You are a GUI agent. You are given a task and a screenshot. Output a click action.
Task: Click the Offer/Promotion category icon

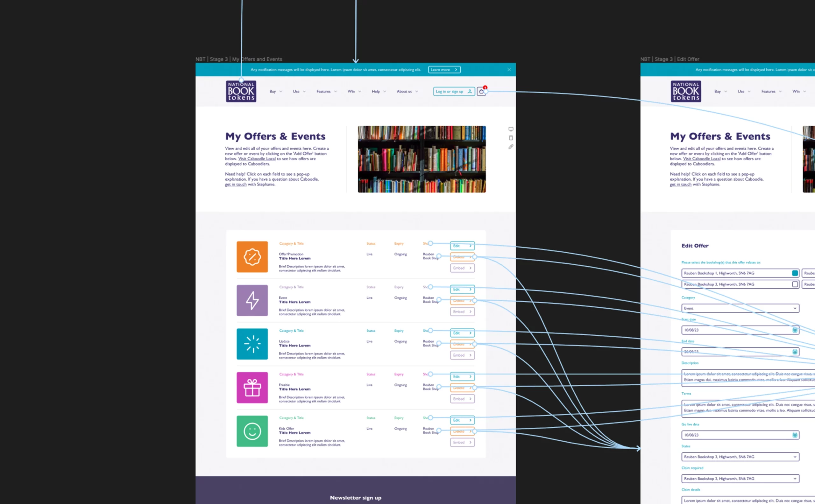(252, 257)
